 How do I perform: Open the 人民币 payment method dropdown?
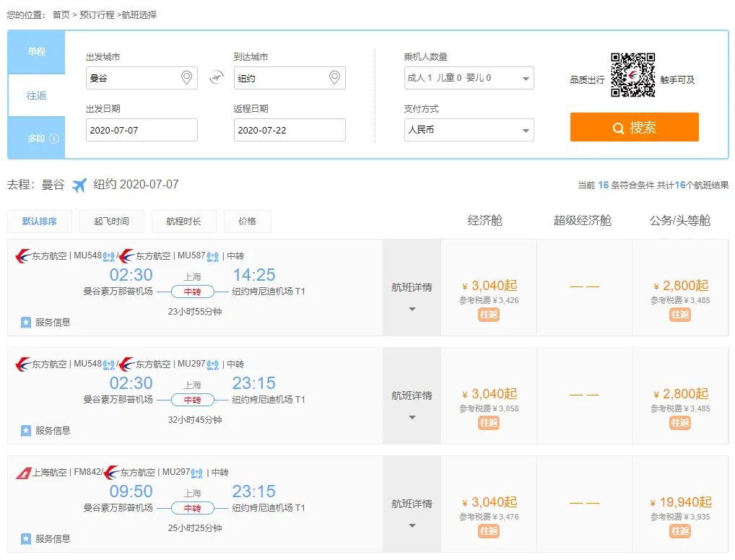coord(469,129)
